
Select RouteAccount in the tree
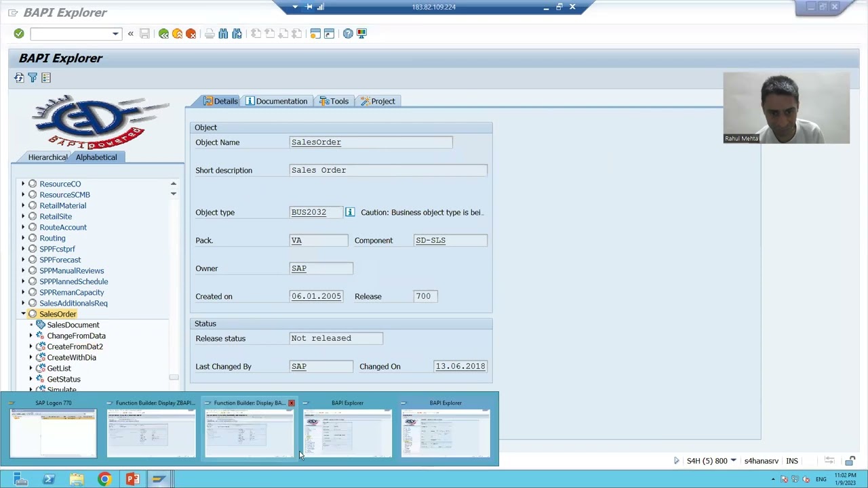[63, 227]
